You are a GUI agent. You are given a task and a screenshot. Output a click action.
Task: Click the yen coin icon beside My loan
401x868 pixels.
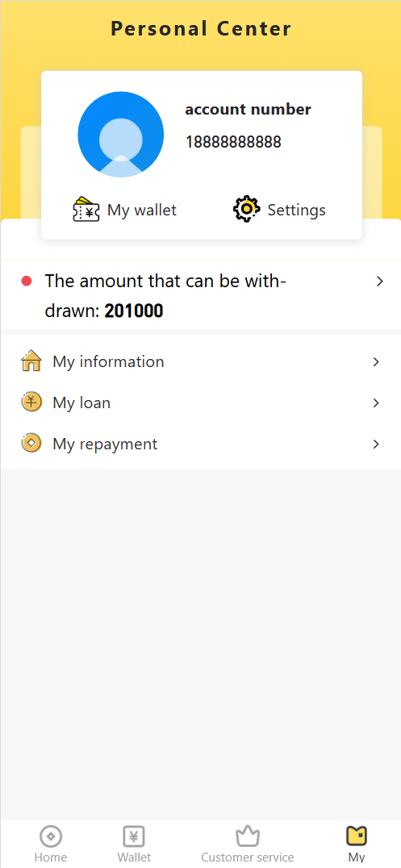31,402
